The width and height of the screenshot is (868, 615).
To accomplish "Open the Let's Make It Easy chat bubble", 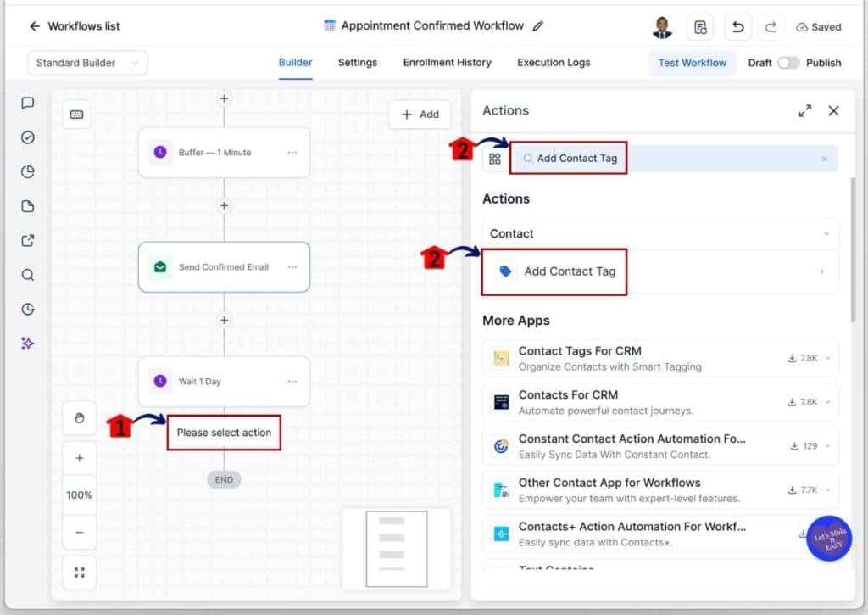I will (829, 538).
